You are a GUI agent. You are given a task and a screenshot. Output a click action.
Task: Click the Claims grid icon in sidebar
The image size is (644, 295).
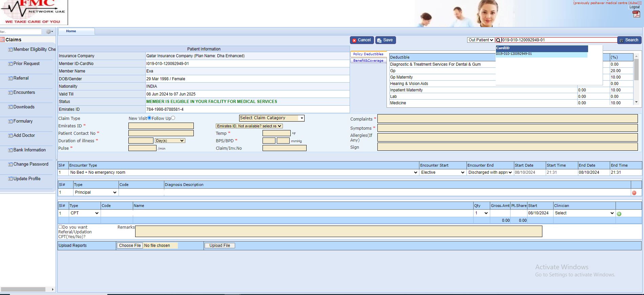2,40
